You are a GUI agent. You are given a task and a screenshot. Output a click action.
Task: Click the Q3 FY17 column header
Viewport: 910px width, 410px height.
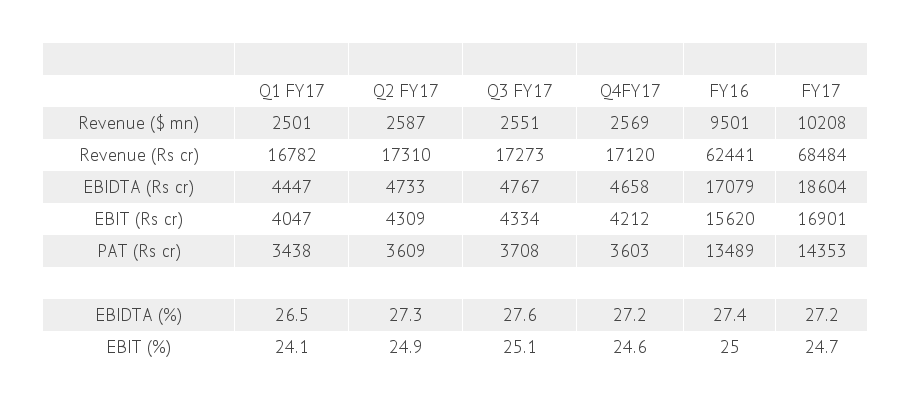(519, 91)
